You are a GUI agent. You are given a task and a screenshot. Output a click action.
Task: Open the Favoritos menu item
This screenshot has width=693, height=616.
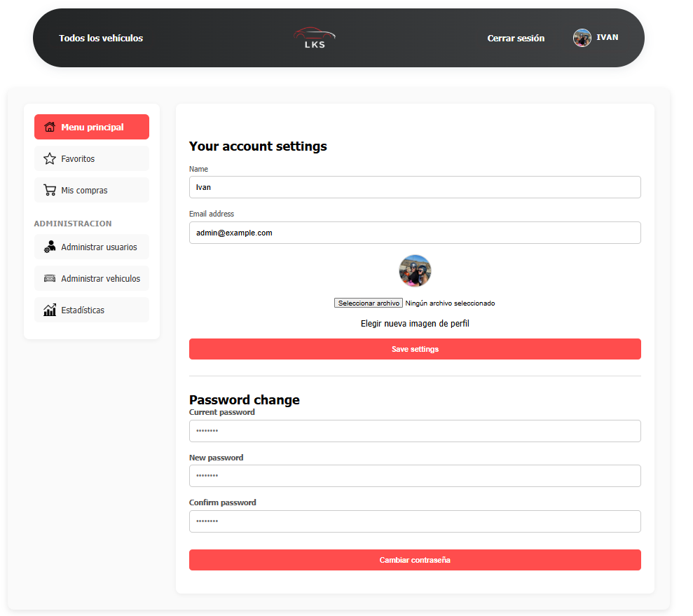click(78, 159)
